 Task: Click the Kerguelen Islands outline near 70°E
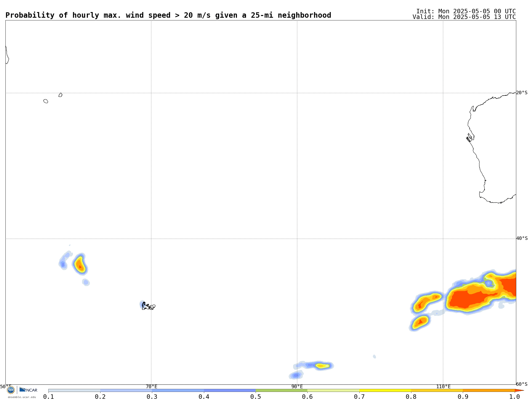point(149,306)
